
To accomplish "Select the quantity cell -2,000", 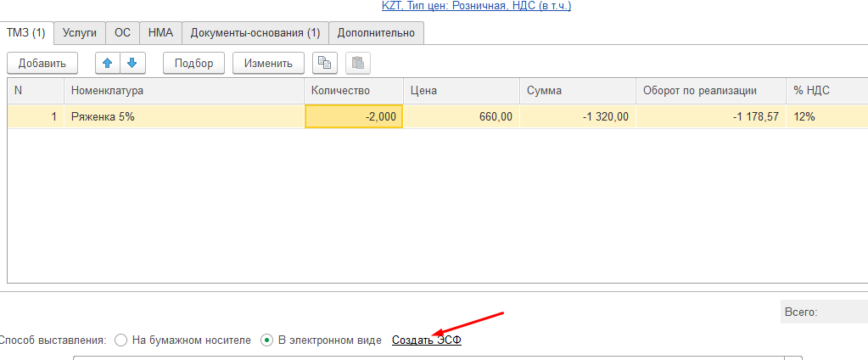I will coord(354,117).
